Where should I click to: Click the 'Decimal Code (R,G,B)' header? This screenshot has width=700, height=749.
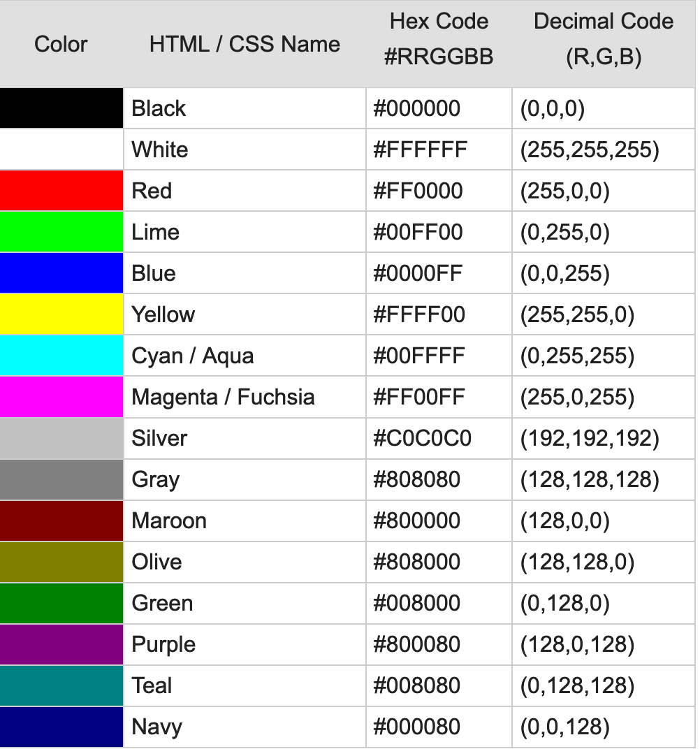(604, 38)
